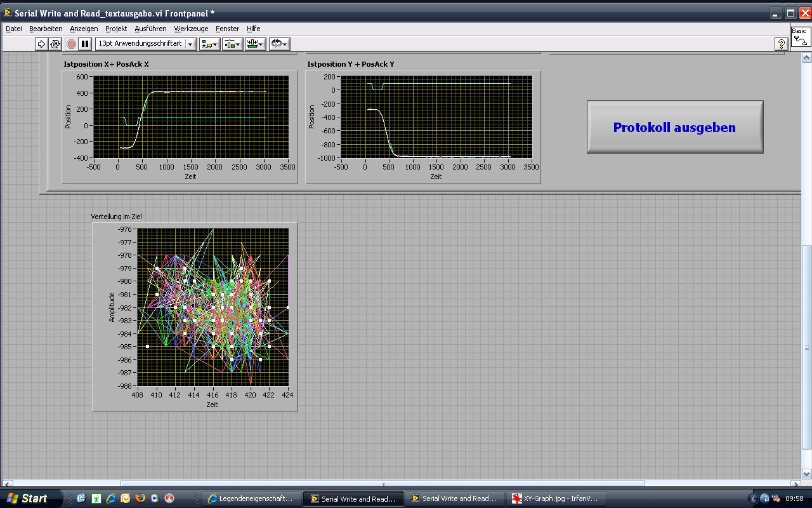Toggle the Pause execution button
812x508 pixels.
[x=84, y=44]
